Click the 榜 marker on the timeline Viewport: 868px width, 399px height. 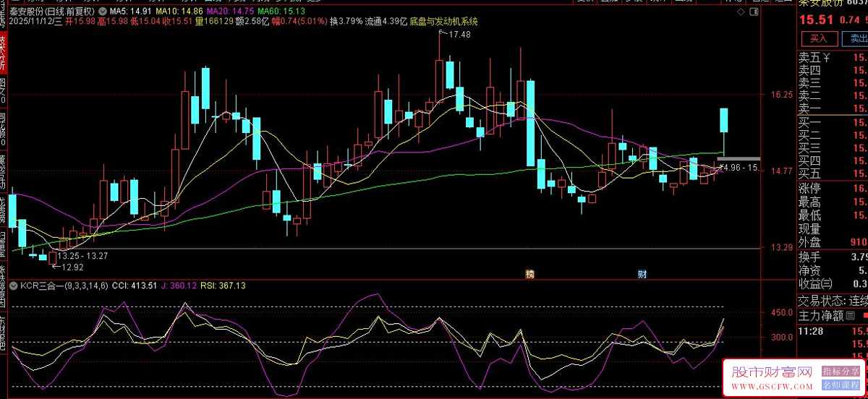[530, 274]
